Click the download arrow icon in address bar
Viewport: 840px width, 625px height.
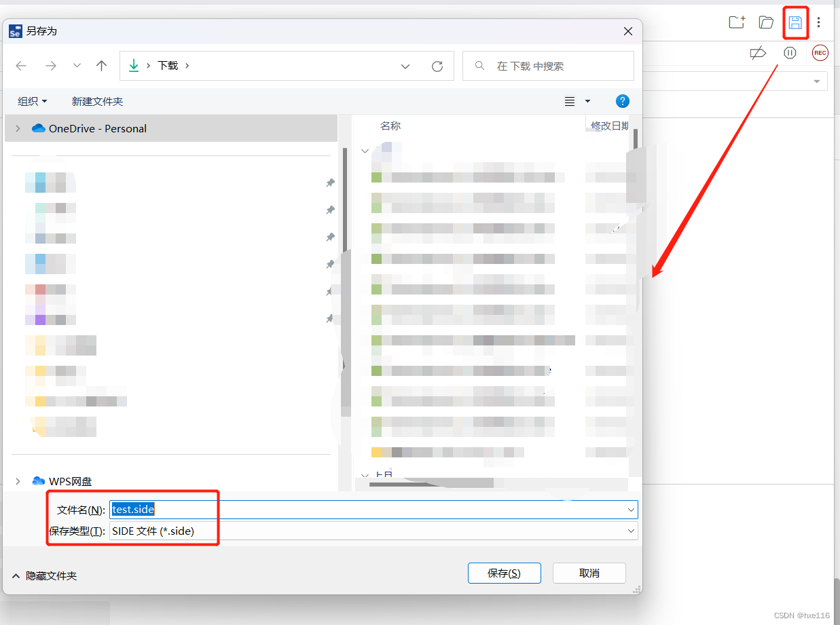(x=134, y=66)
